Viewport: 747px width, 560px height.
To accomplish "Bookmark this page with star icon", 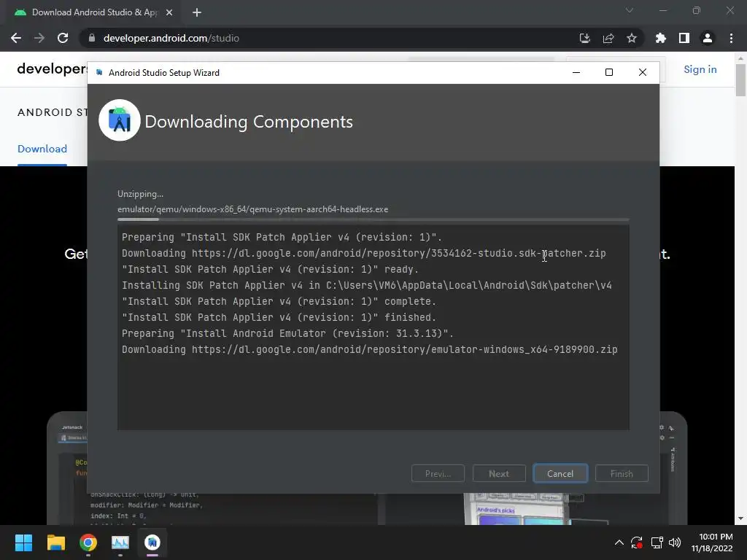I will coord(632,38).
